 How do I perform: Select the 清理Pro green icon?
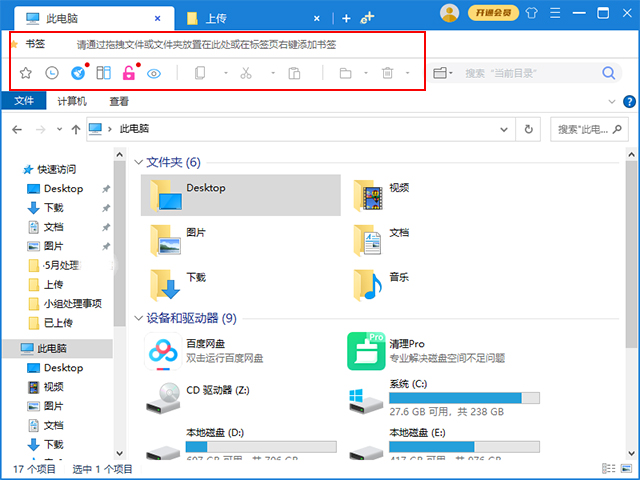coord(366,351)
